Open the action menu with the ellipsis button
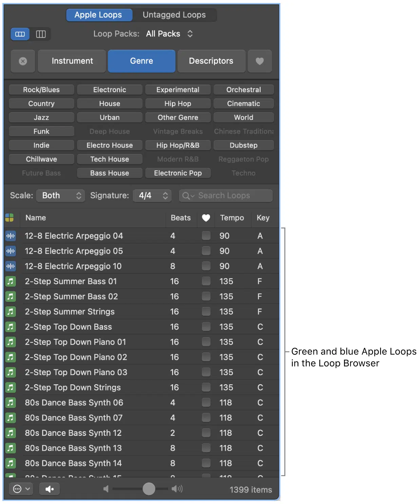The image size is (420, 504). point(21,489)
